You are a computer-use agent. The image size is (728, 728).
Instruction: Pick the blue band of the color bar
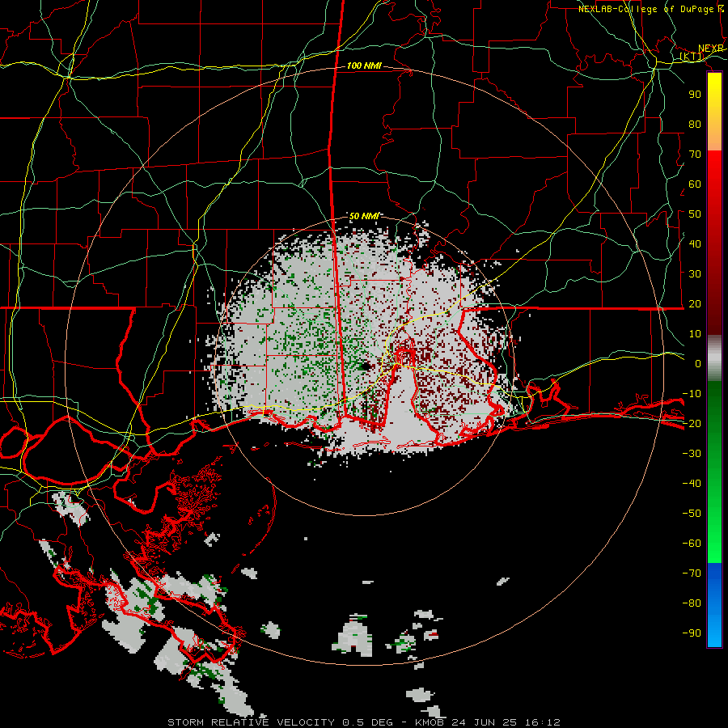(x=714, y=604)
